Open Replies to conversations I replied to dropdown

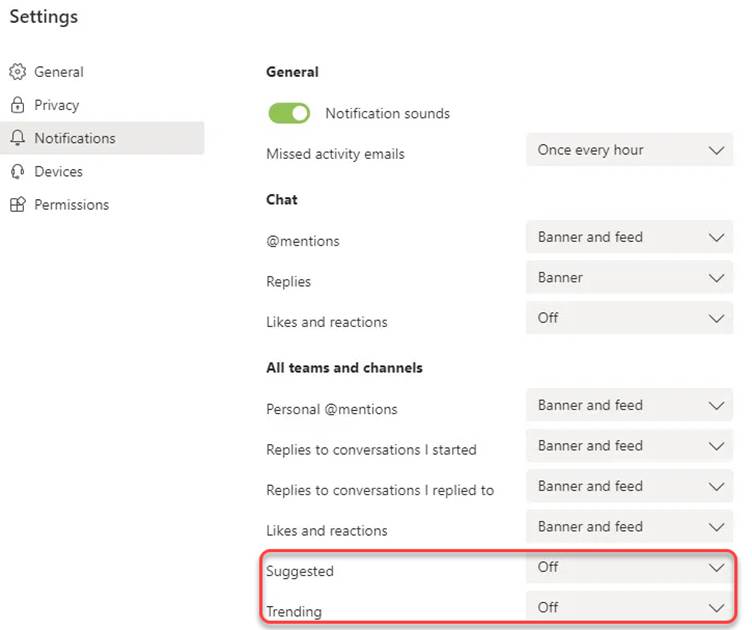pyautogui.click(x=630, y=487)
